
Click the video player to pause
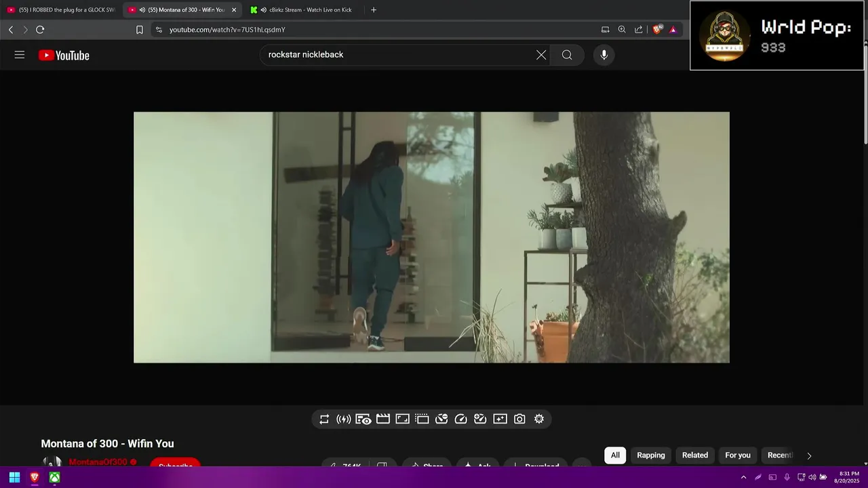pyautogui.click(x=431, y=237)
